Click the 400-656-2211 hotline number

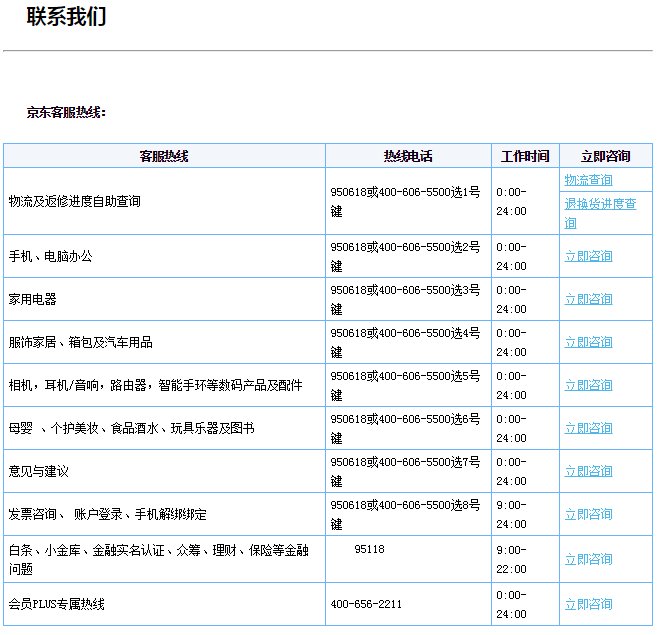(x=366, y=604)
